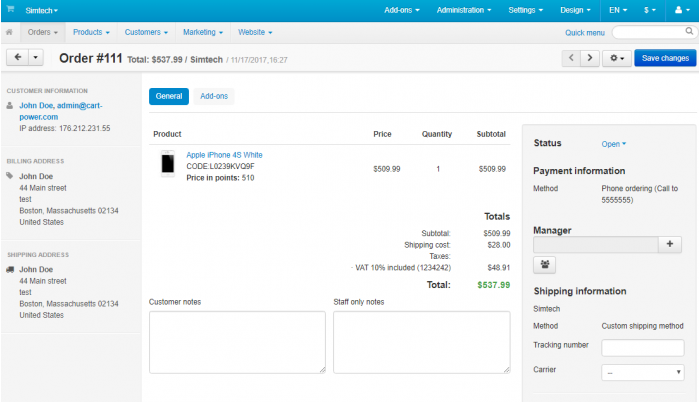Switch to the Add-ons tab
The width and height of the screenshot is (700, 402).
pos(214,96)
